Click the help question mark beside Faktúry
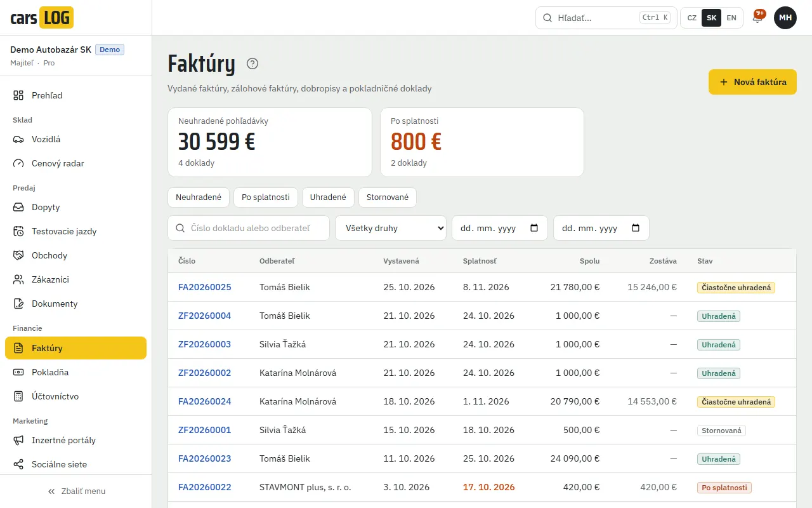 (252, 63)
